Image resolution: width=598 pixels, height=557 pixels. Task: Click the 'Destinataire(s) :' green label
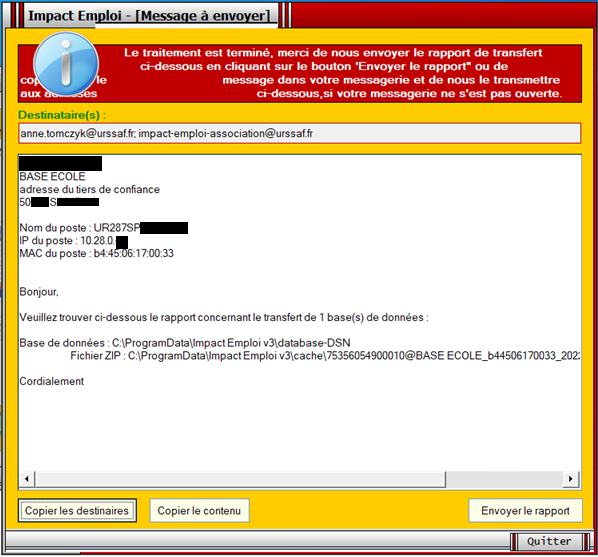tap(62, 115)
